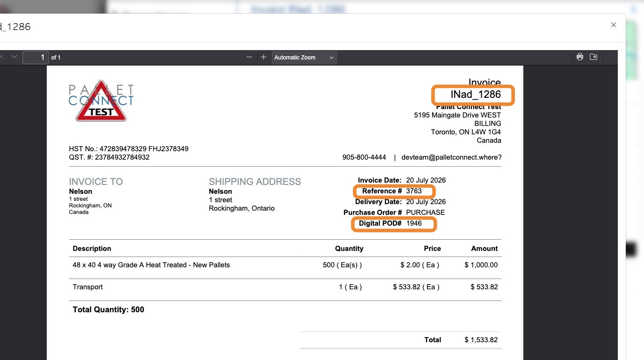Select Digital POD number 1946
This screenshot has height=360, width=644.
[x=414, y=223]
